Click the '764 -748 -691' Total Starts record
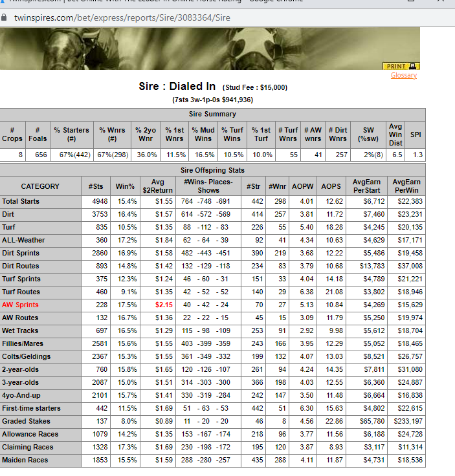The image size is (455, 476). tap(206, 202)
